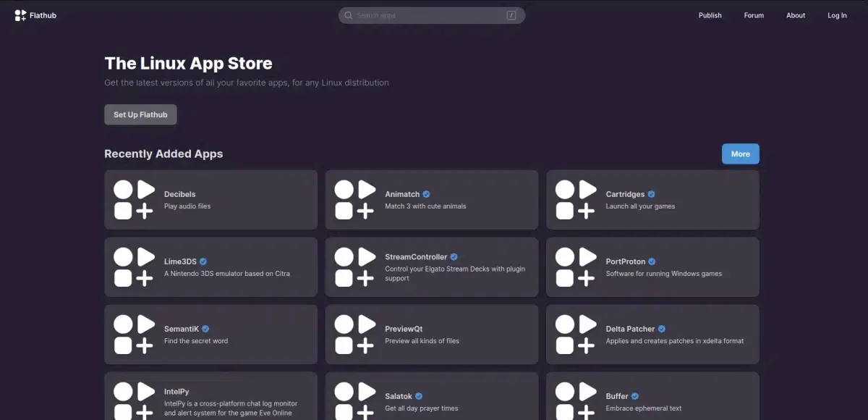The image size is (868, 420).
Task: Open the Publish page from header
Action: coord(710,15)
